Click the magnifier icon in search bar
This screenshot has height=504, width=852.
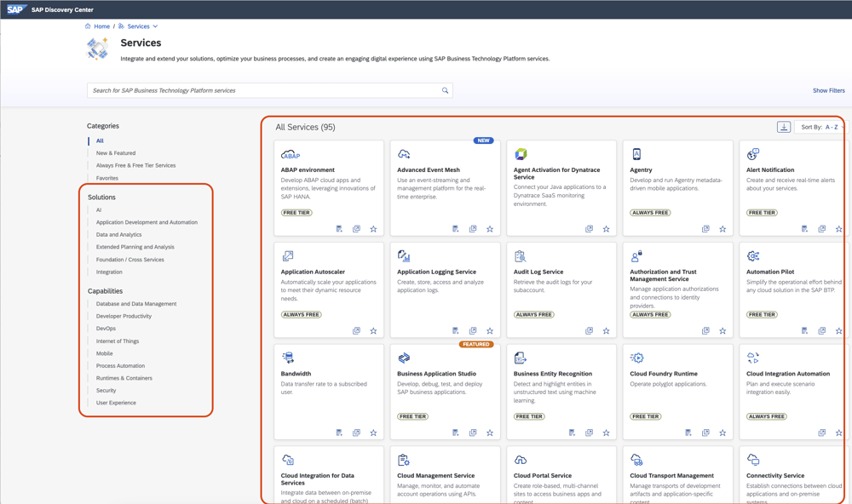[x=444, y=89]
